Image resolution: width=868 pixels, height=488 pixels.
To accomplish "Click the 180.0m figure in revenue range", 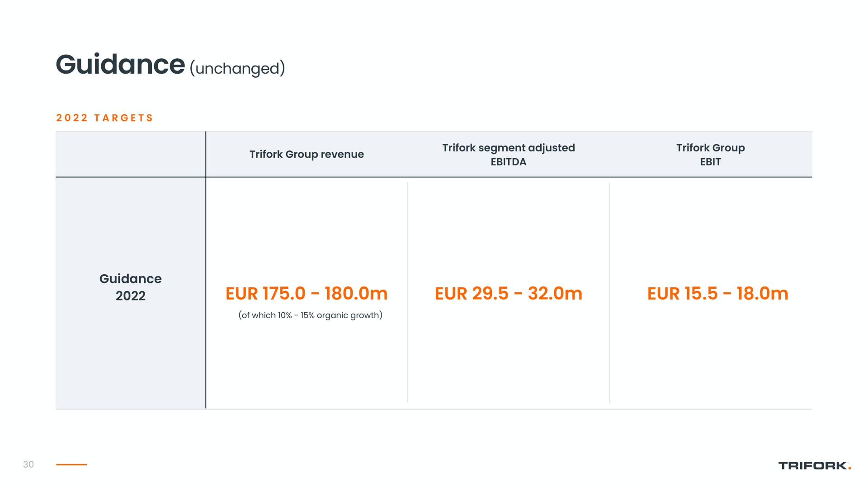I will tap(356, 294).
